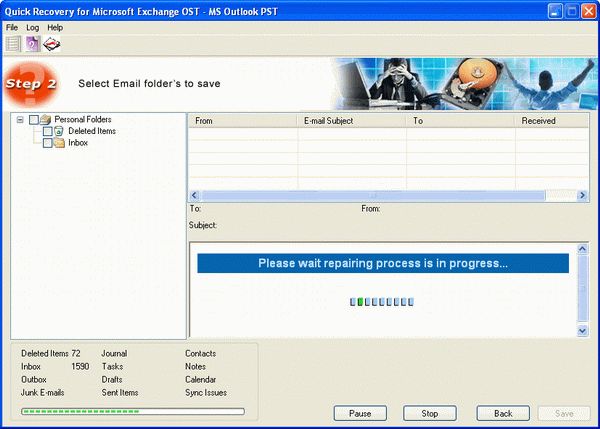Open the help document toolbar icon
The width and height of the screenshot is (600, 429).
(33, 44)
